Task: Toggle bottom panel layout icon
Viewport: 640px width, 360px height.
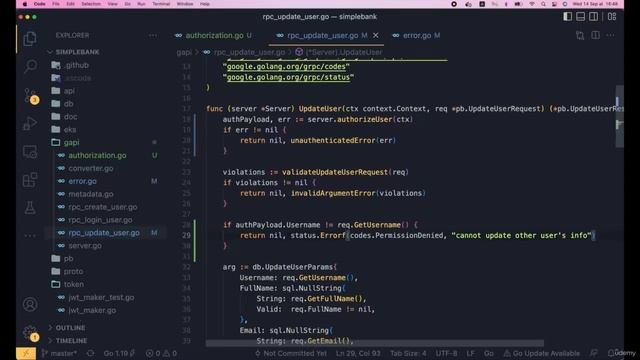Action: pyautogui.click(x=580, y=17)
